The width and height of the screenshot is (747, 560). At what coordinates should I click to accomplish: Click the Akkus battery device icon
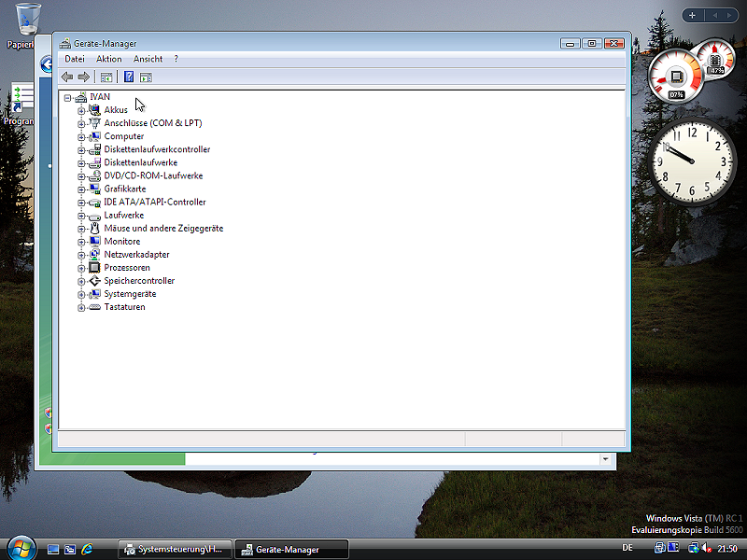(x=94, y=110)
